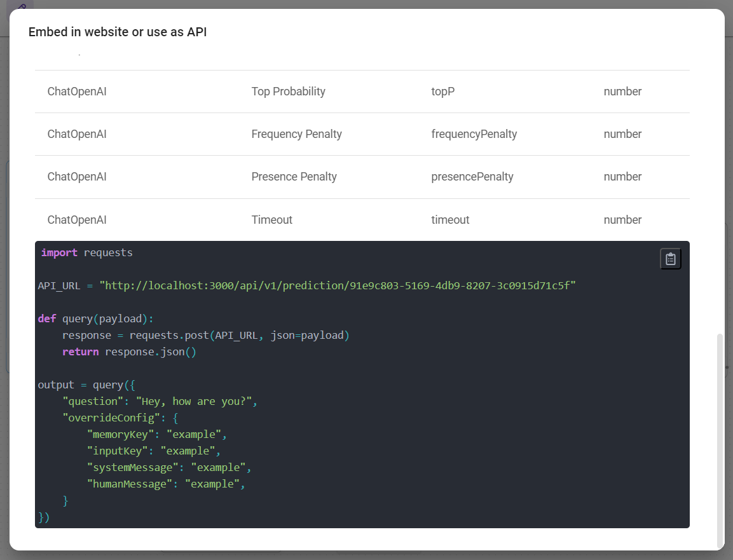This screenshot has height=560, width=733.
Task: Click the "memoryKey" line in overrideConfig
Action: point(156,435)
